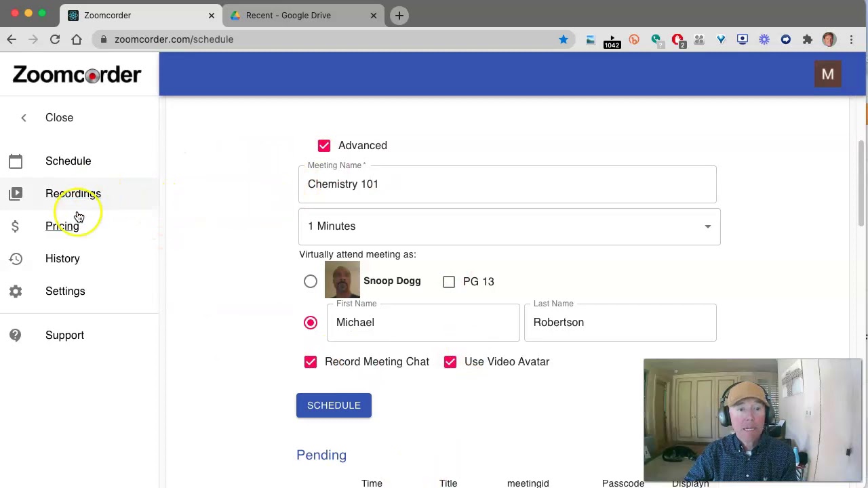The width and height of the screenshot is (868, 488).
Task: Click the blue bookmark star icon
Action: click(x=564, y=39)
